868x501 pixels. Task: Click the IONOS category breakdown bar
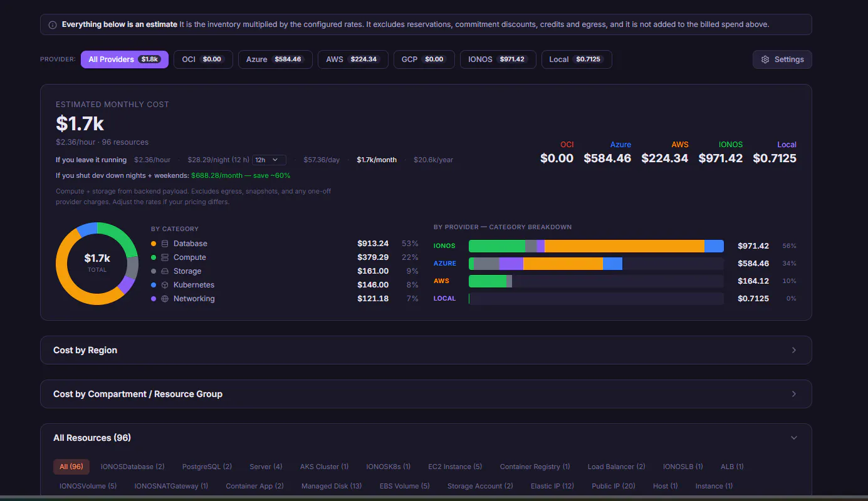[x=596, y=246]
